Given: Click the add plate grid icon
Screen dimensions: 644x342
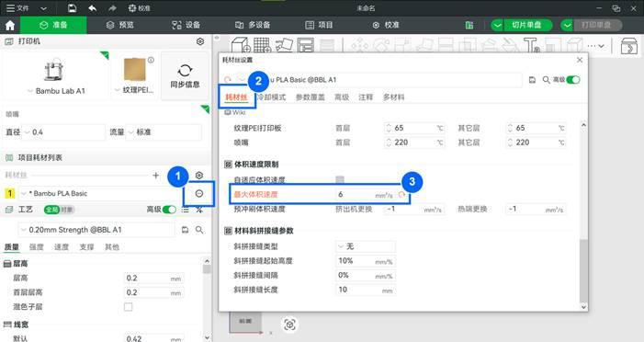Looking at the screenshot, I should [x=263, y=45].
